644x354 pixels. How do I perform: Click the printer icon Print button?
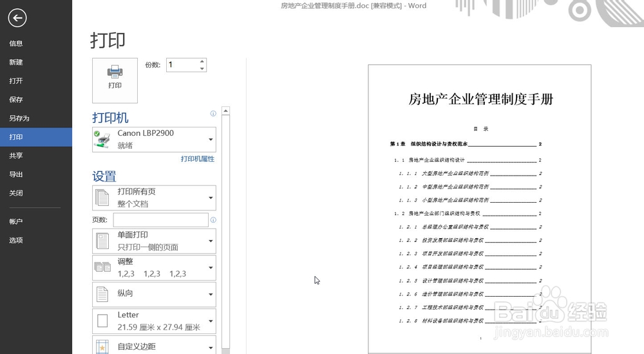tap(115, 80)
